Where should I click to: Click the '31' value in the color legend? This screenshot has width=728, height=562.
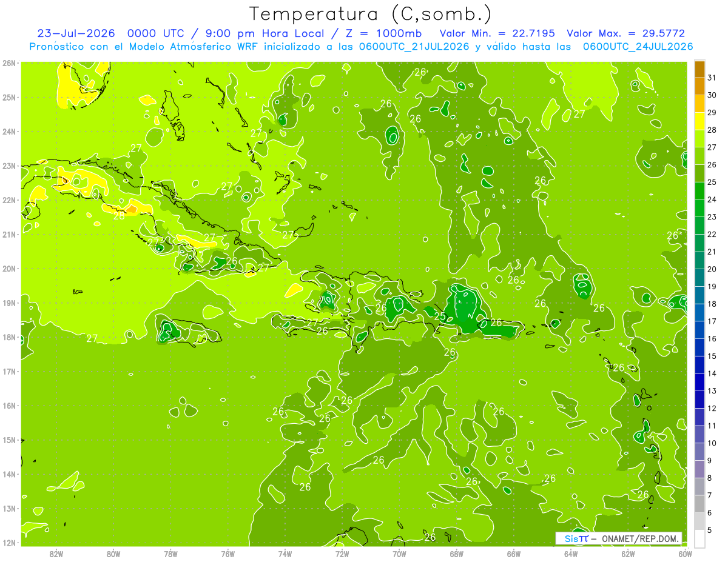[x=712, y=78]
